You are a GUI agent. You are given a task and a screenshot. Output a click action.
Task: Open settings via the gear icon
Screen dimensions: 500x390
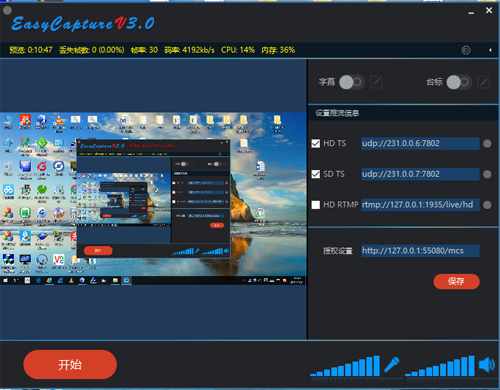(466, 50)
